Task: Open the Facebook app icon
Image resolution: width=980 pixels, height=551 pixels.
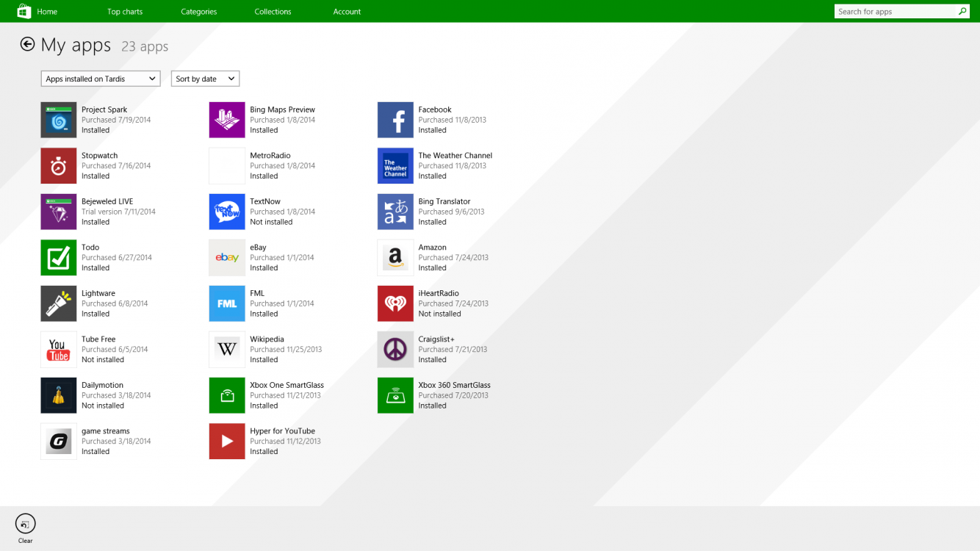Action: point(395,120)
